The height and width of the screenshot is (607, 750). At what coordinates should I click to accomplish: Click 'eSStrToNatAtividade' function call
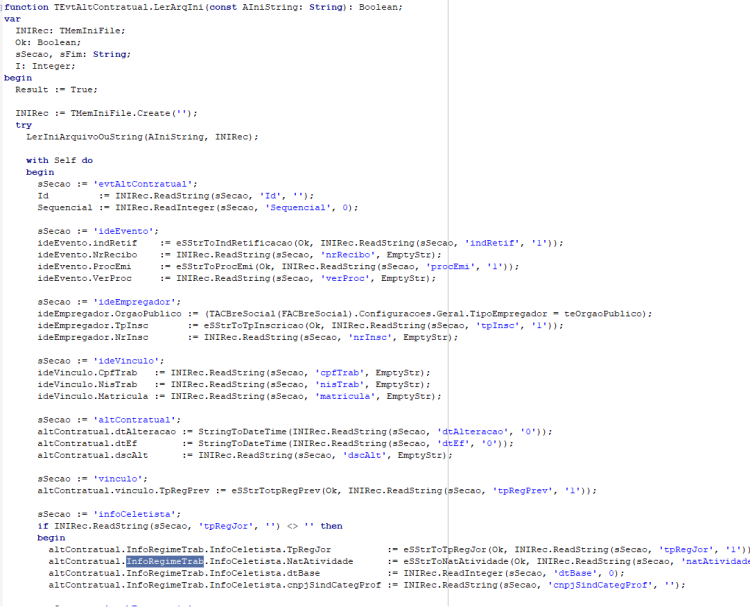click(456, 562)
